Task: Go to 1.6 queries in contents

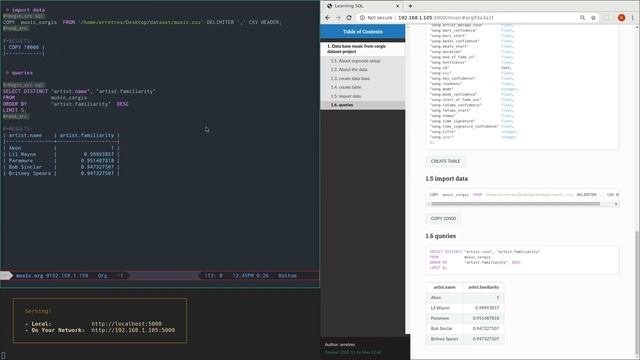Action: (362, 105)
